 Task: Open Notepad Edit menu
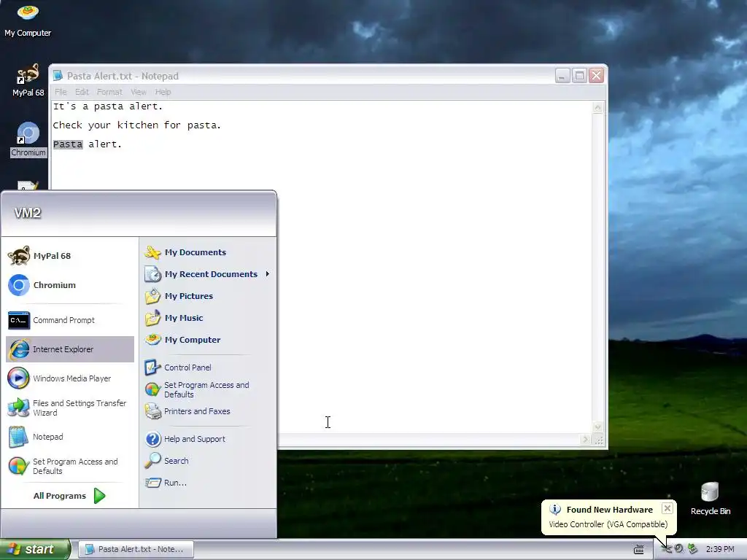pos(82,92)
